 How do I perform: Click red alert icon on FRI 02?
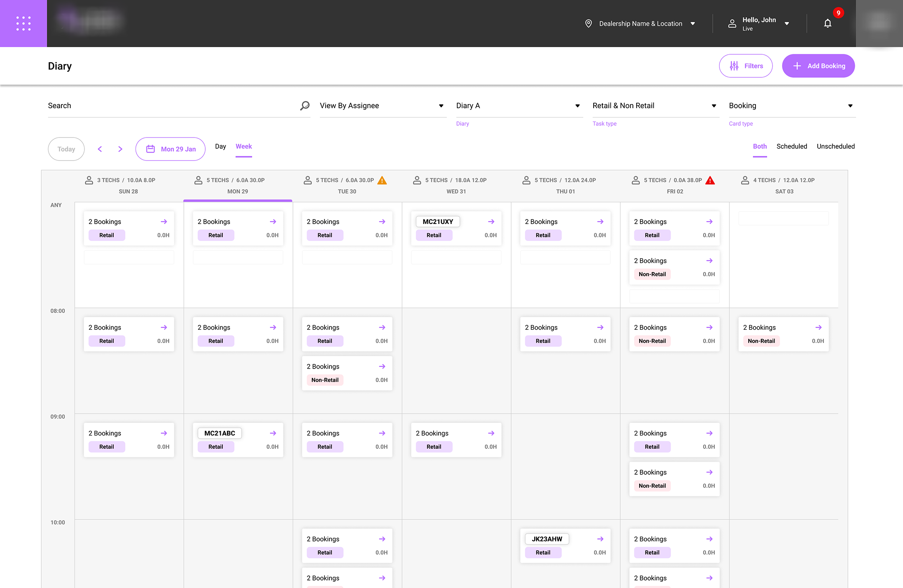710,180
